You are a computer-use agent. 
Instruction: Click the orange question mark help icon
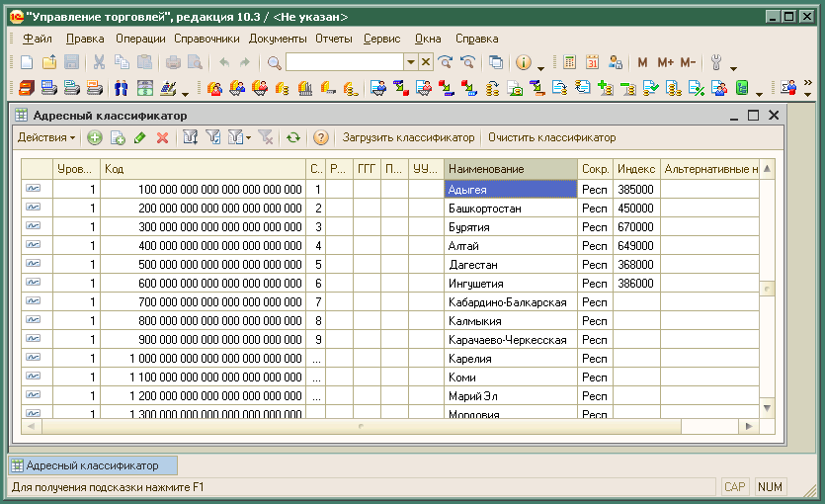click(320, 138)
